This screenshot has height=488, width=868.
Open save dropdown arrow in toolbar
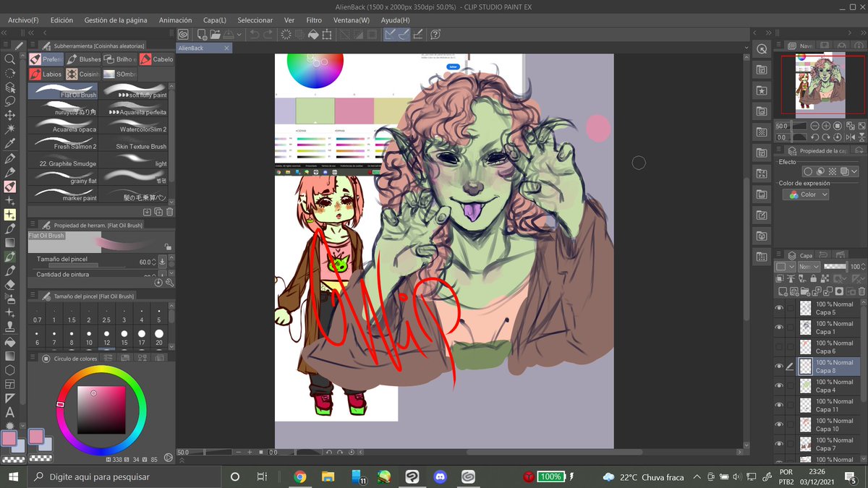tap(239, 34)
